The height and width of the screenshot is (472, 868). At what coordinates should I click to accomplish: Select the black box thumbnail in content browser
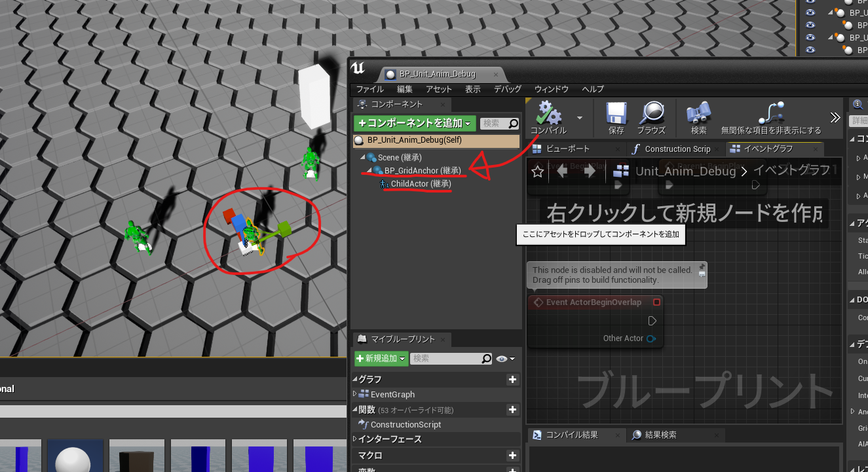(136, 456)
